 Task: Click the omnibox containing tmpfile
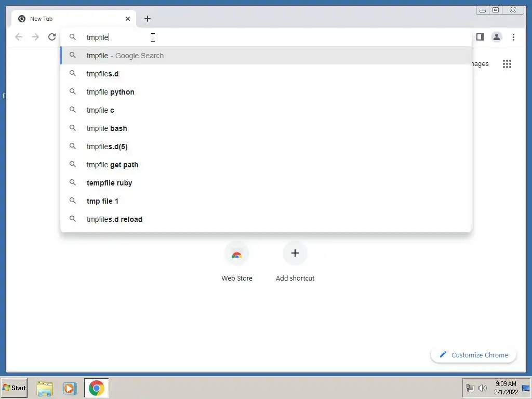point(266,37)
